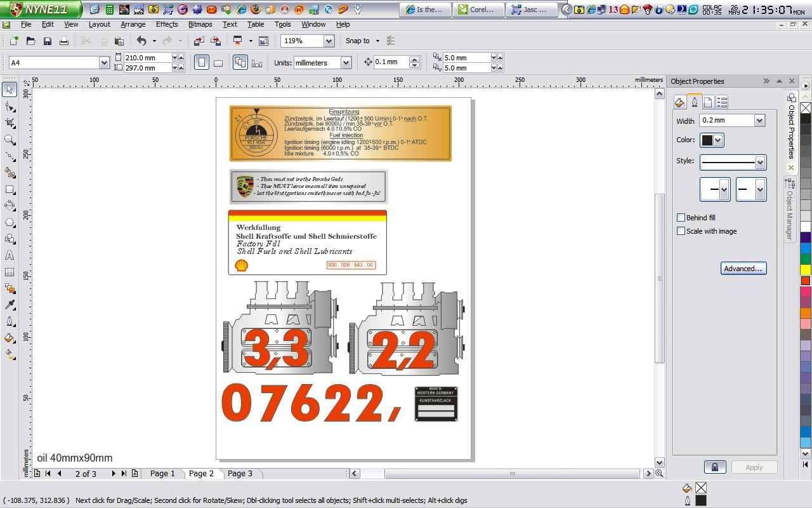Click the Undo arrow icon
The height and width of the screenshot is (508, 812).
141,41
